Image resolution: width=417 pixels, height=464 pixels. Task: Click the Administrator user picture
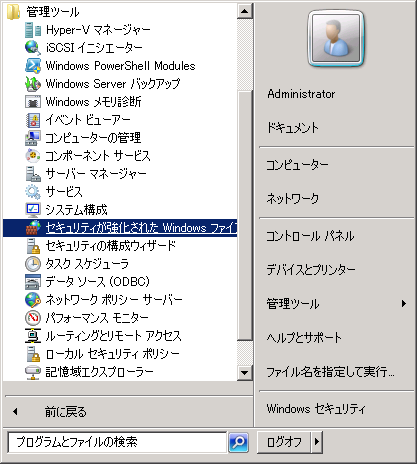[336, 38]
